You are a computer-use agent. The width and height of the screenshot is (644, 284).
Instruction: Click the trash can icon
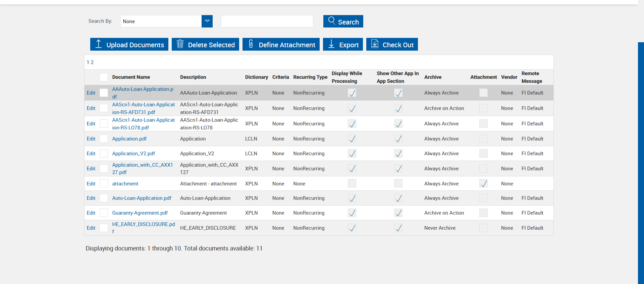pos(180,44)
